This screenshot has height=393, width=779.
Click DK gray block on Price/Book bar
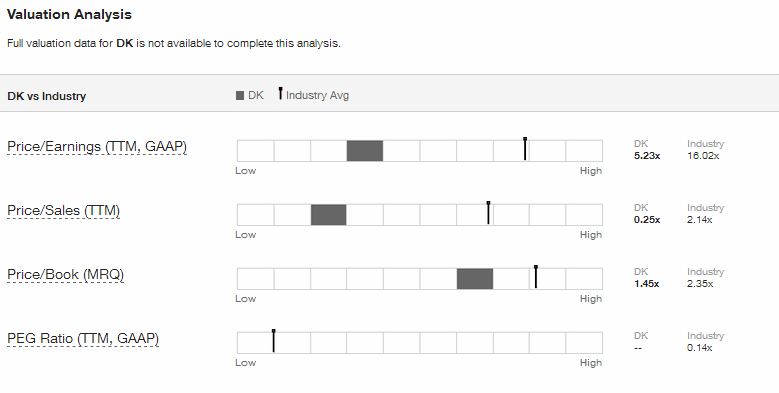coord(475,279)
